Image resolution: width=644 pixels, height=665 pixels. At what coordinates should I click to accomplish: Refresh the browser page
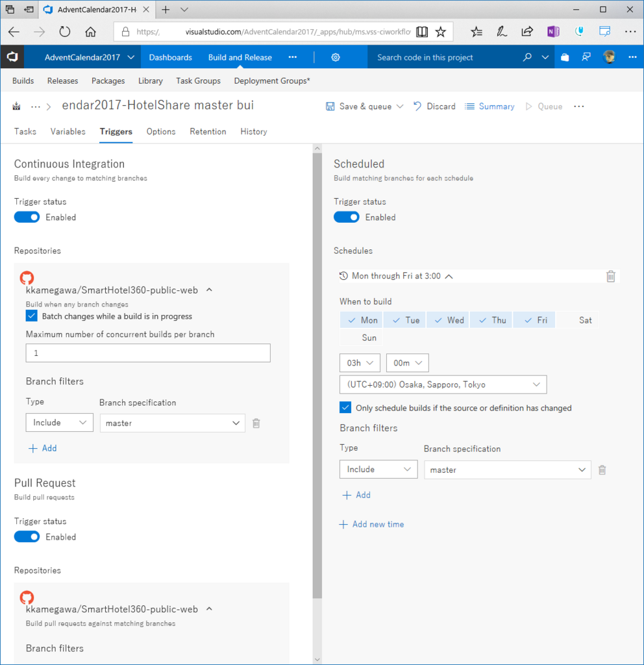click(x=64, y=32)
